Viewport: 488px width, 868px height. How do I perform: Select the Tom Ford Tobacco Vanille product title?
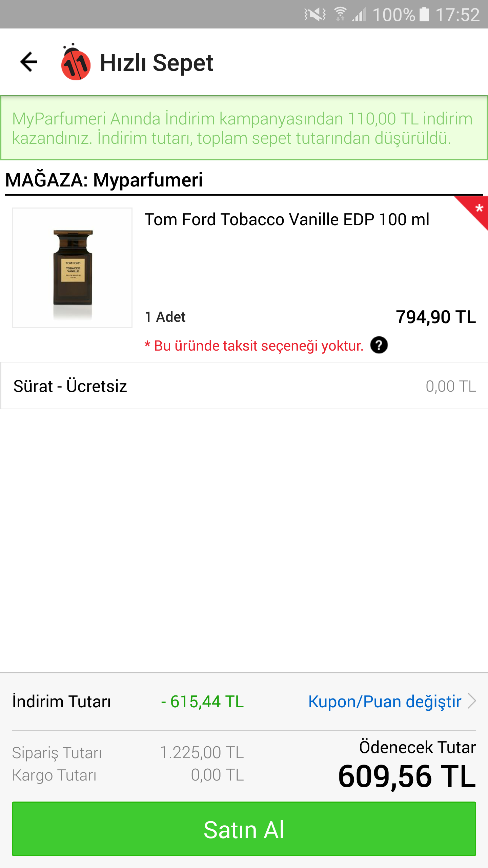click(287, 219)
